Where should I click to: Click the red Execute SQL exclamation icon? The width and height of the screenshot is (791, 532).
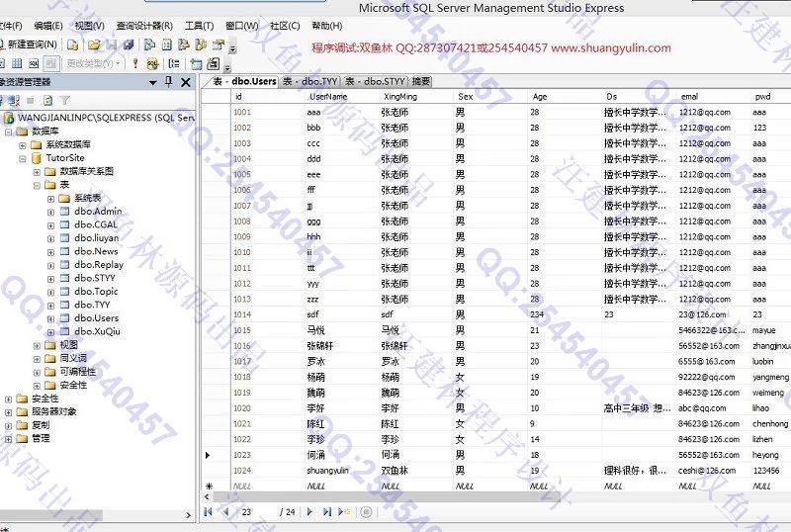pyautogui.click(x=135, y=63)
